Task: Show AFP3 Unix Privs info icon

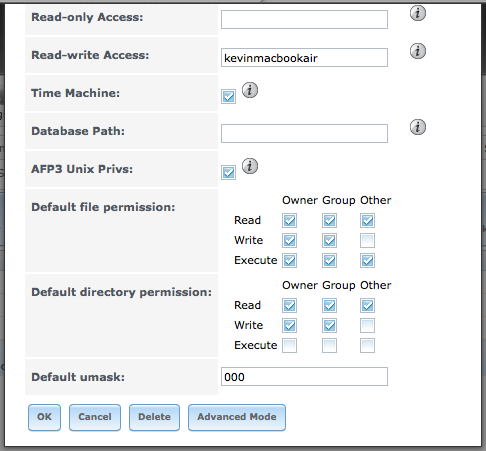Action: 250,166
